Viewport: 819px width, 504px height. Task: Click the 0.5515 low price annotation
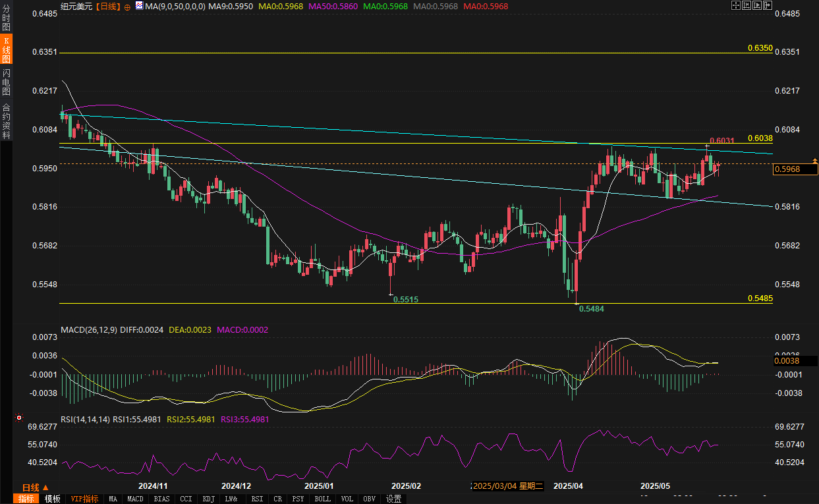(x=406, y=299)
